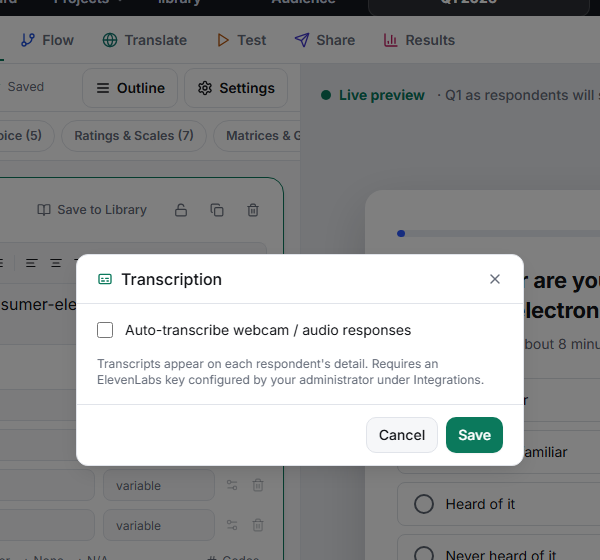Click the Test play icon
The image size is (600, 560).
point(223,40)
